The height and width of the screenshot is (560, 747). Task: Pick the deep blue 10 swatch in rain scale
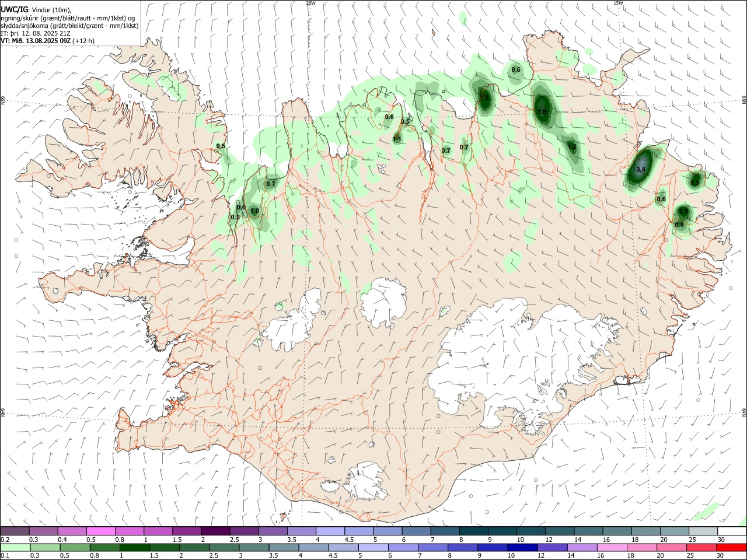522,548
